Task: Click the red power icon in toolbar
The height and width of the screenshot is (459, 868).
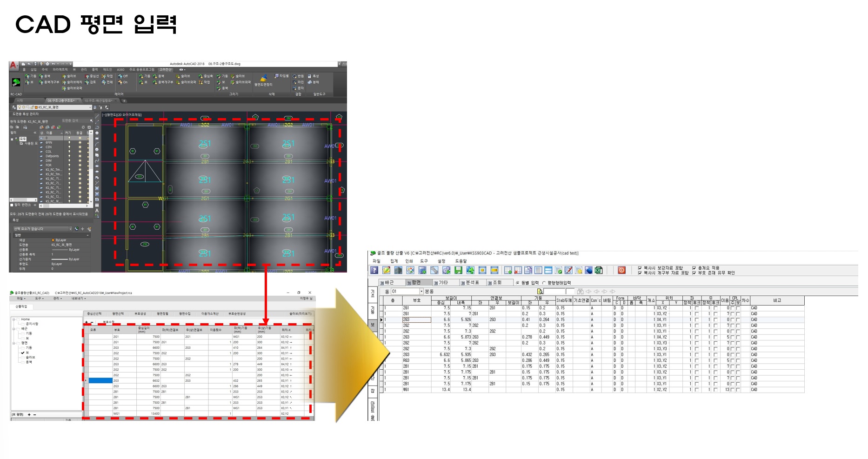Action: [621, 270]
